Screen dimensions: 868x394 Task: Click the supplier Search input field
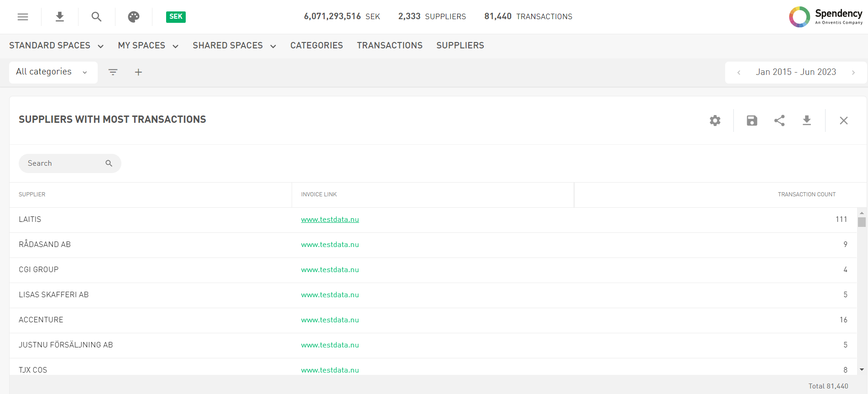tap(64, 163)
